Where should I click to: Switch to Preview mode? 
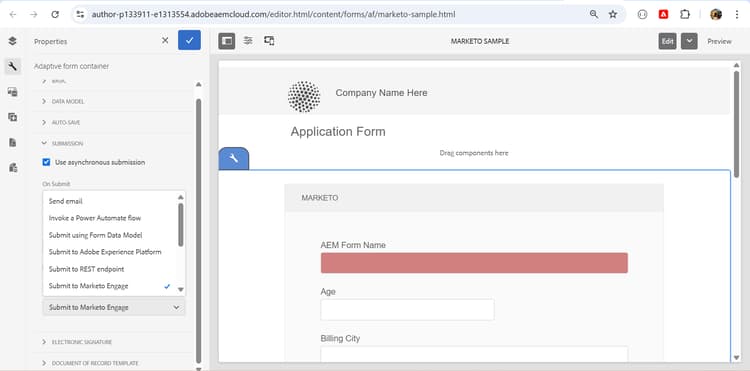pos(719,42)
